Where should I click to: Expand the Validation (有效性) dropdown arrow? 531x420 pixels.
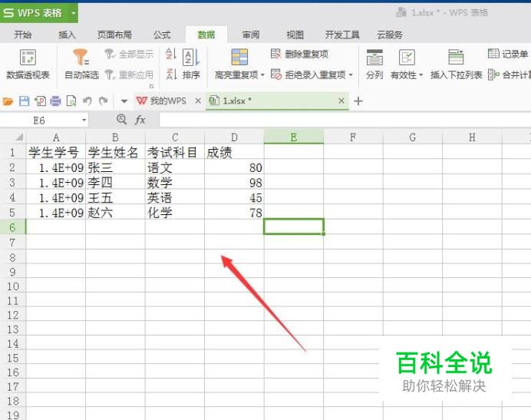tap(421, 75)
